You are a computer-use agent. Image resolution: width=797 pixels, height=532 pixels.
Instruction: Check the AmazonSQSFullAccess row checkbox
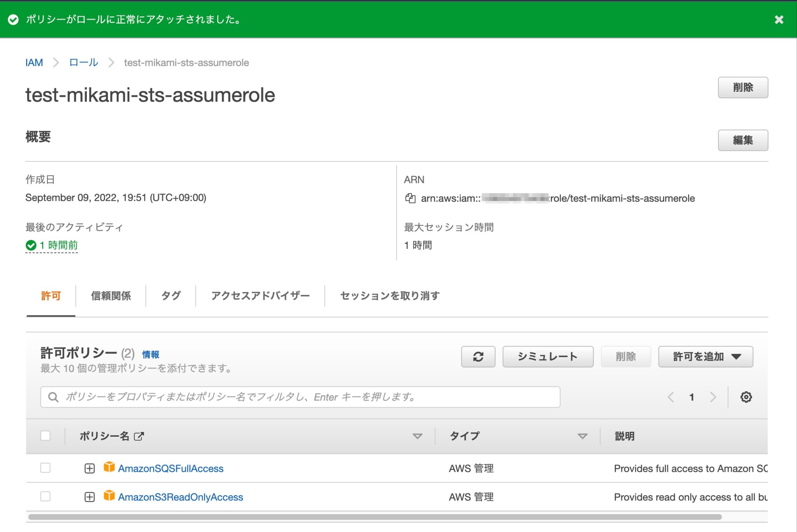pyautogui.click(x=45, y=468)
